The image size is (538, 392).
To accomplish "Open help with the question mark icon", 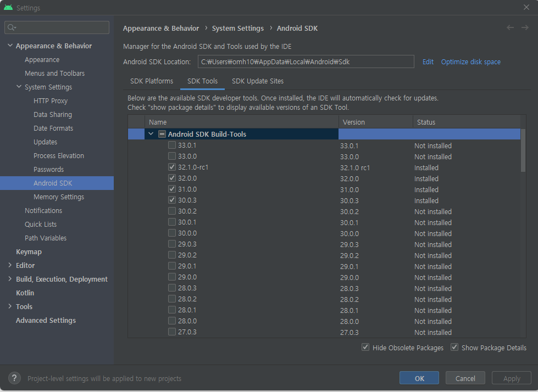I will [14, 378].
